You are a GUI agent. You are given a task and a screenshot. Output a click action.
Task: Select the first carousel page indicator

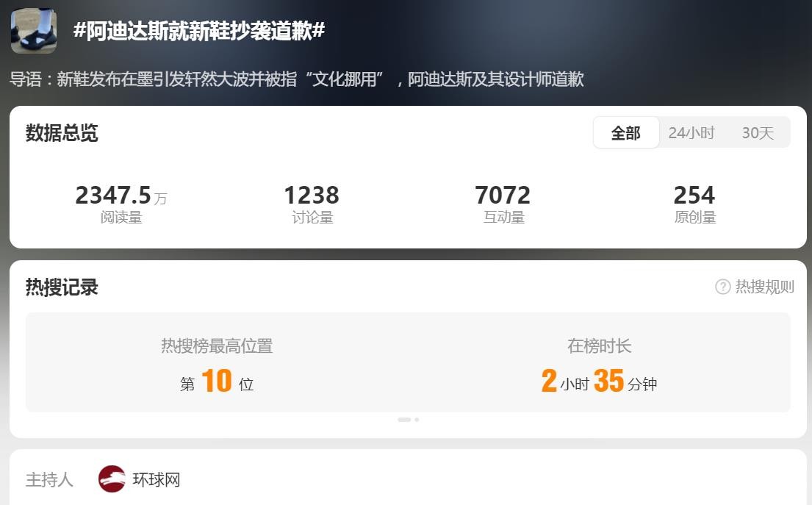404,420
